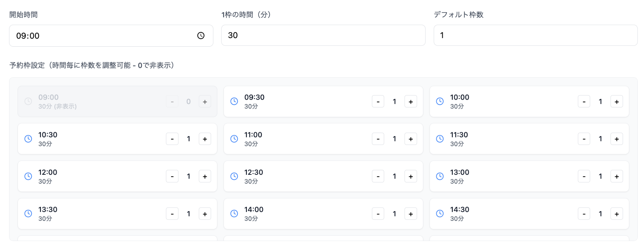Screen dimensions: 644x246
Task: Decrement the 14:00 slot count
Action: coord(378,214)
